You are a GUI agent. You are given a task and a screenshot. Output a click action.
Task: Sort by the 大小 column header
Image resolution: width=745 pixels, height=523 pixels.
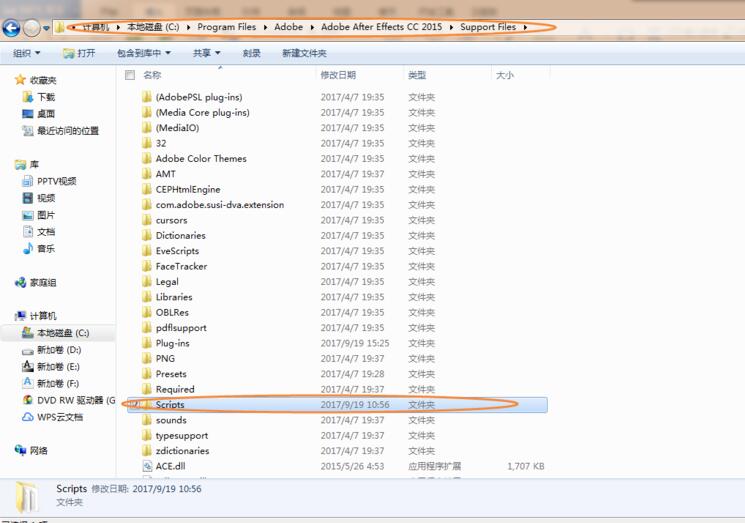pos(505,75)
